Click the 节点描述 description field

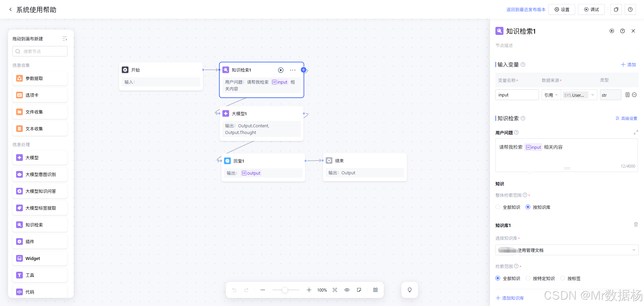pos(504,46)
